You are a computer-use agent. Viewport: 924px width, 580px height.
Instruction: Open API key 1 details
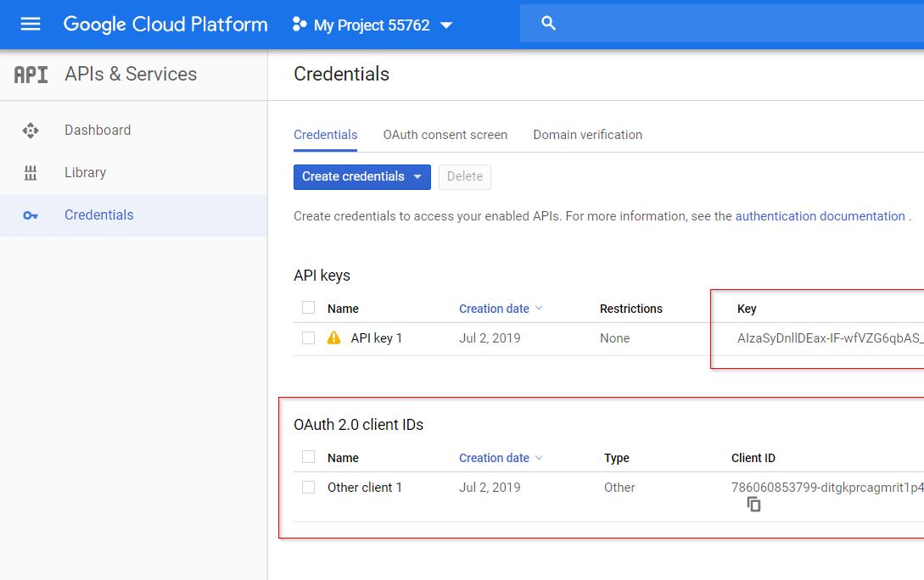pos(376,338)
